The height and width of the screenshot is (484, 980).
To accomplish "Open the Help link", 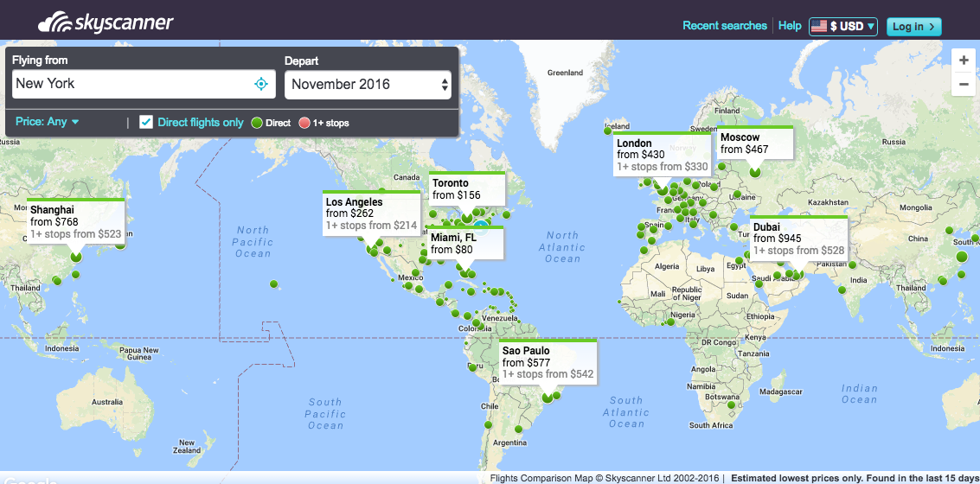I will 790,26.
